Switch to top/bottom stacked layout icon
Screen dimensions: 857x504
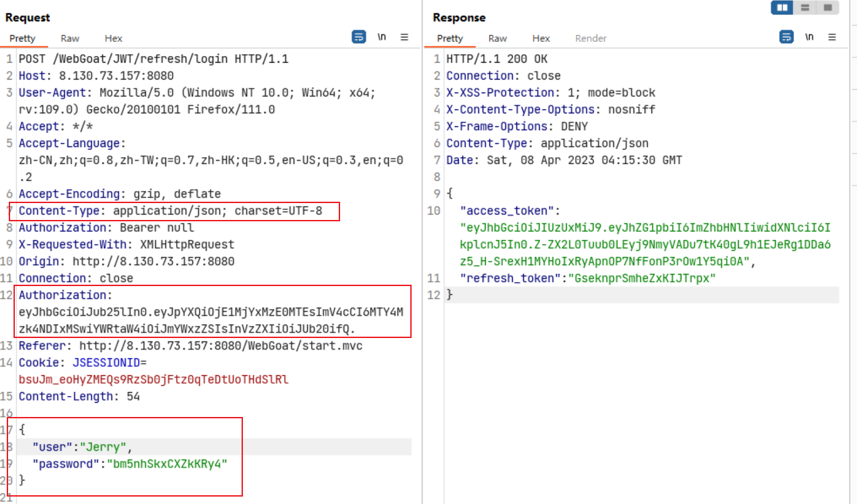[804, 7]
